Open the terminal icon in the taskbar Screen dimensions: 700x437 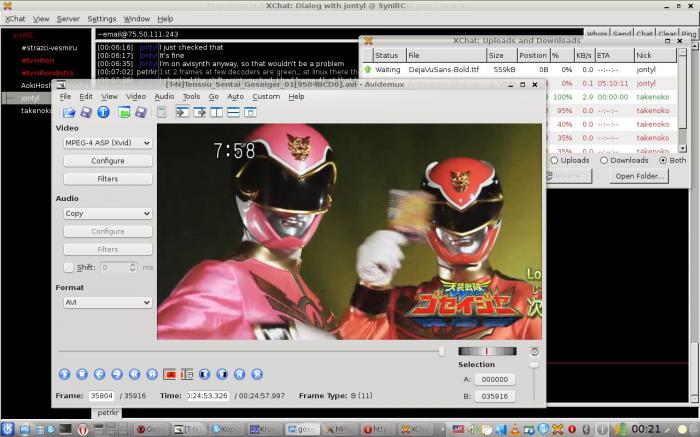pyautogui.click(x=66, y=429)
